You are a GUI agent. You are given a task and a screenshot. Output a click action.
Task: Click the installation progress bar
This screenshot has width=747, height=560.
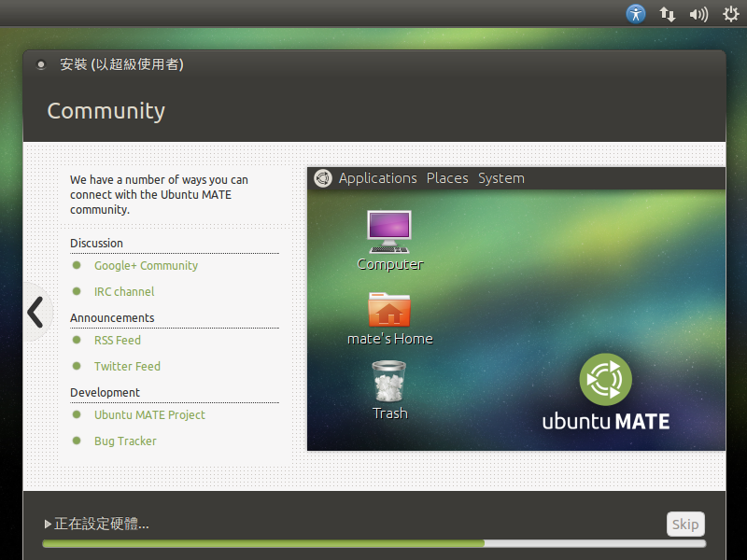[x=373, y=543]
